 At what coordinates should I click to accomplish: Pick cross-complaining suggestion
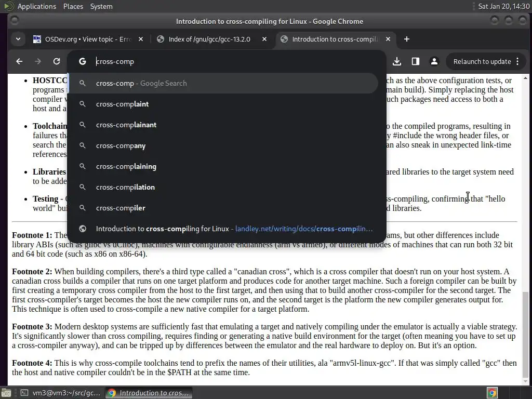coord(223,166)
